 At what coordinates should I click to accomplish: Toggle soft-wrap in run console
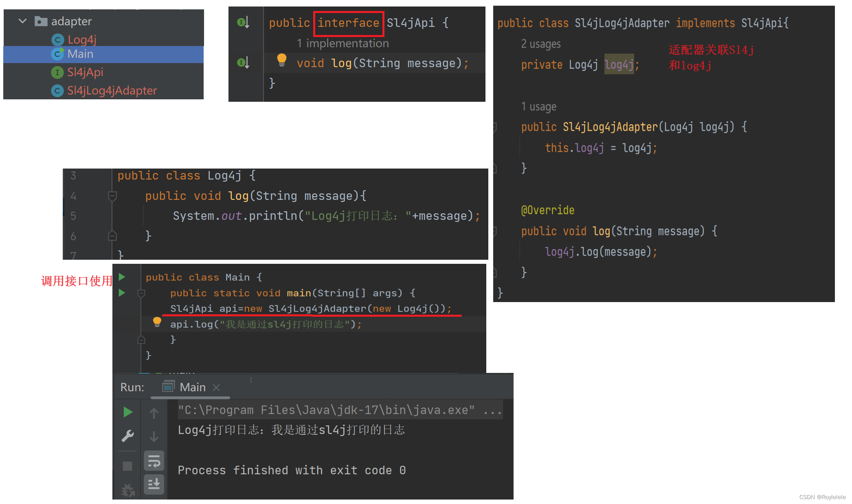tap(154, 461)
